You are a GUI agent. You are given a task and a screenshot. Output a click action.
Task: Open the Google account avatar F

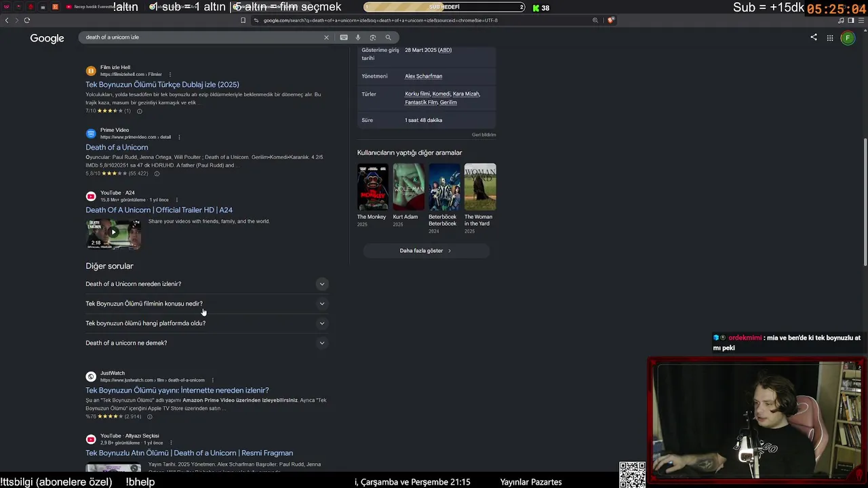[x=848, y=38]
